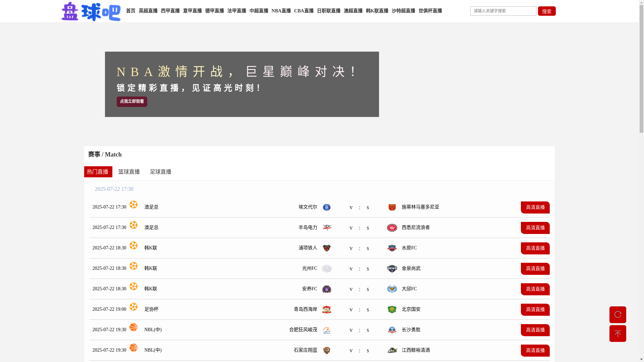Image resolution: width=644 pixels, height=362 pixels.
Task: Click the 水原FC team logo
Action: 392,248
